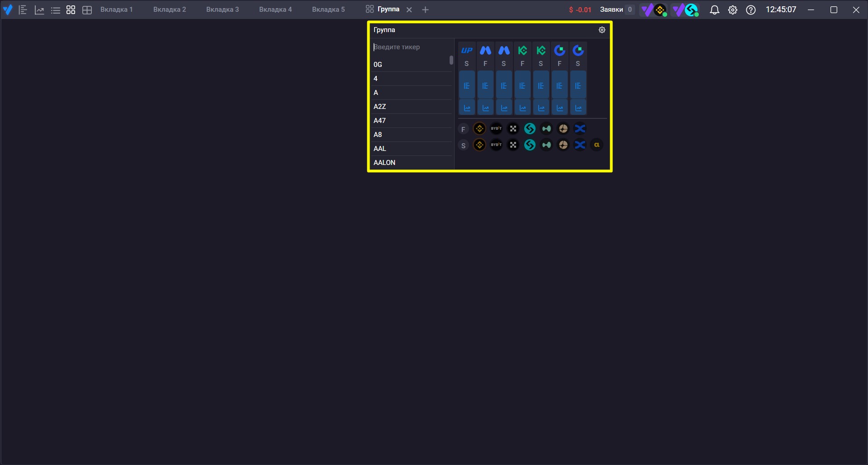Select Binance in the F exchanges row
The height and width of the screenshot is (465, 868).
(479, 129)
